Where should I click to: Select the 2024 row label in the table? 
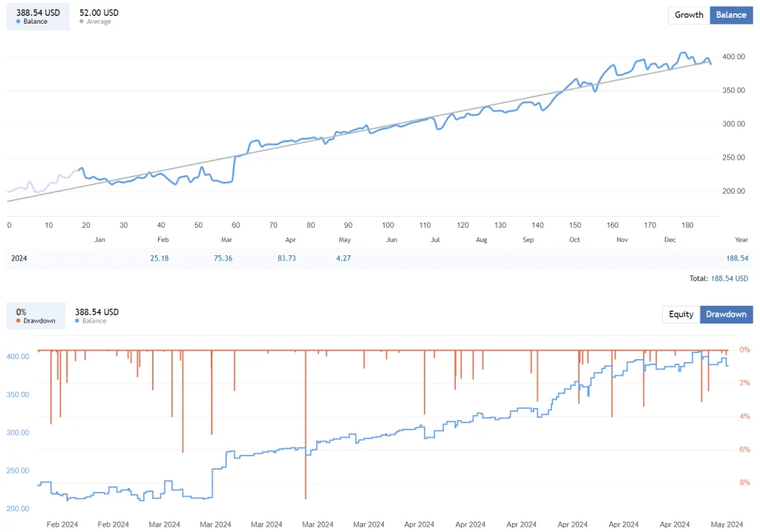19,258
